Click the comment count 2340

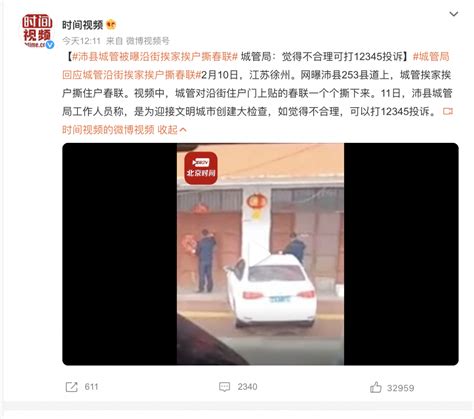pos(247,387)
